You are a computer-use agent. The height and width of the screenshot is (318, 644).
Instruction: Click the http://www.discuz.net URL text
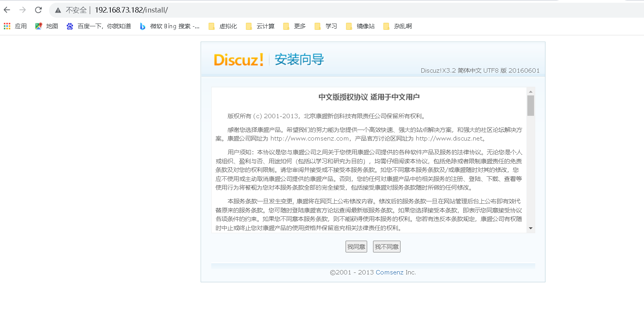coord(449,138)
